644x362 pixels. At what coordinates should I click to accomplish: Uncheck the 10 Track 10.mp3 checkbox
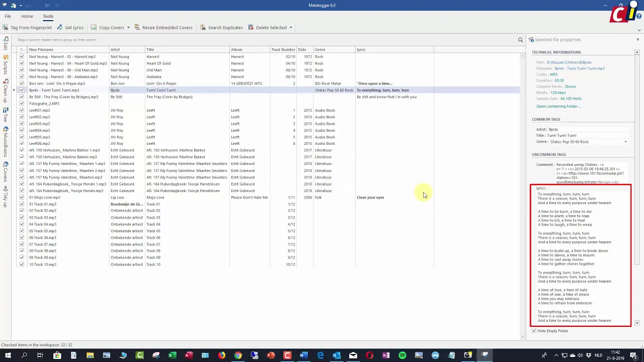(x=22, y=264)
